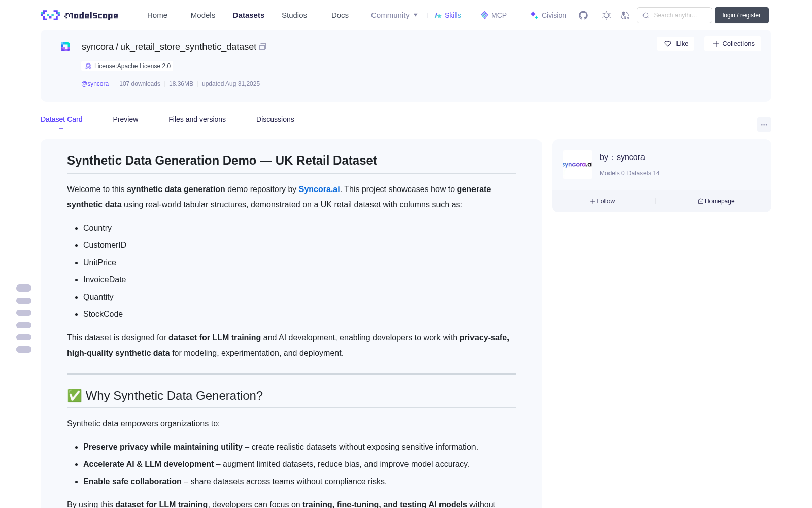Open the Files and versions tab
This screenshot has width=812, height=508.
tap(197, 119)
